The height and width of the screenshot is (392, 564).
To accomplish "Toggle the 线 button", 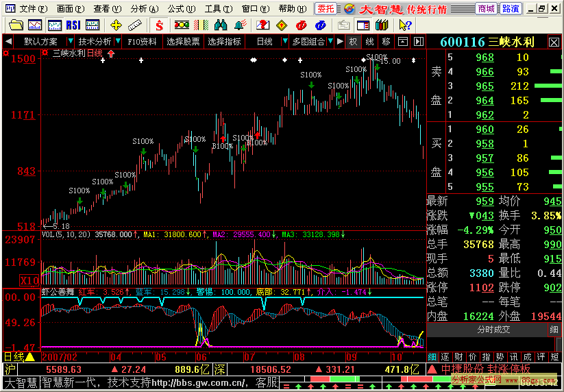I will pyautogui.click(x=370, y=42).
